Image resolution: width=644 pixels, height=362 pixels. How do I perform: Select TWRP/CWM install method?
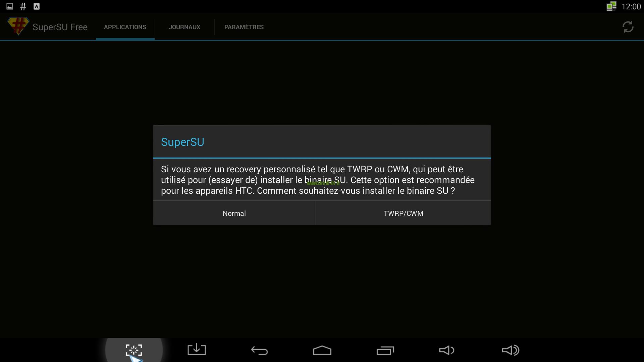point(404,213)
